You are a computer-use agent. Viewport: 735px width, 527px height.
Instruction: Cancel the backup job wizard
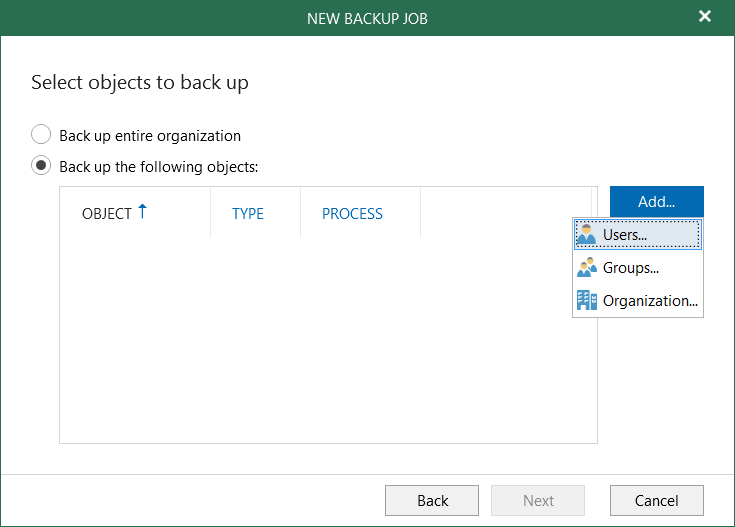click(657, 500)
